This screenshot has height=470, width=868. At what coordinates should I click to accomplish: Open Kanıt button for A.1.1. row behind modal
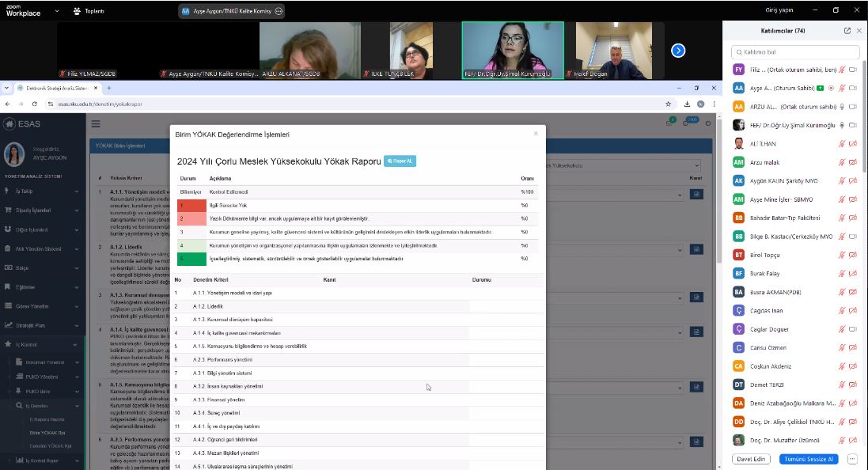[696, 195]
